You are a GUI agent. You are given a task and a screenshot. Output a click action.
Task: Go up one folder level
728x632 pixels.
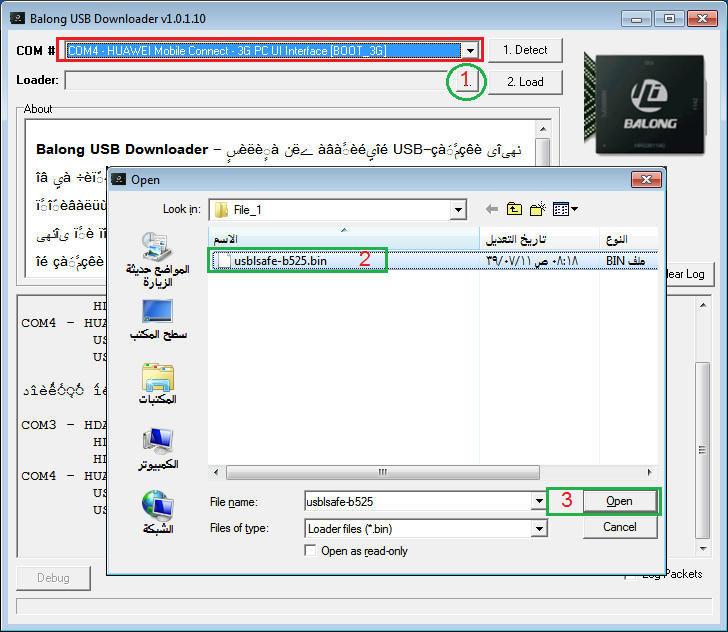pos(514,209)
